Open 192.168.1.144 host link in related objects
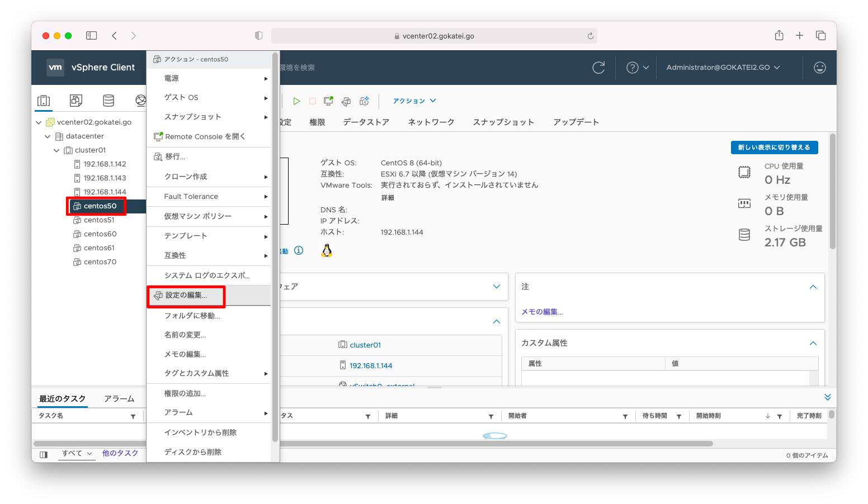868x504 pixels. [371, 366]
